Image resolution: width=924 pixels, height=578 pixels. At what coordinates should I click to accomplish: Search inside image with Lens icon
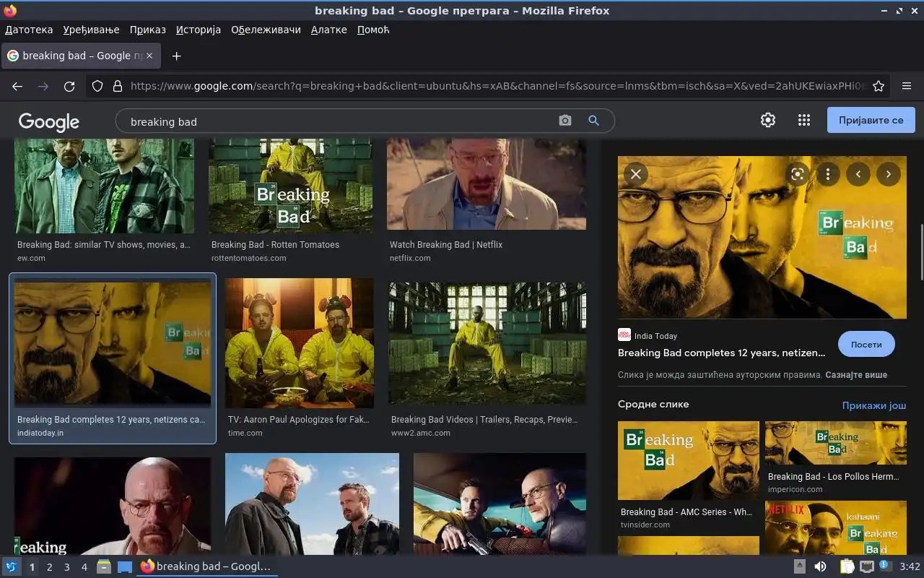798,174
